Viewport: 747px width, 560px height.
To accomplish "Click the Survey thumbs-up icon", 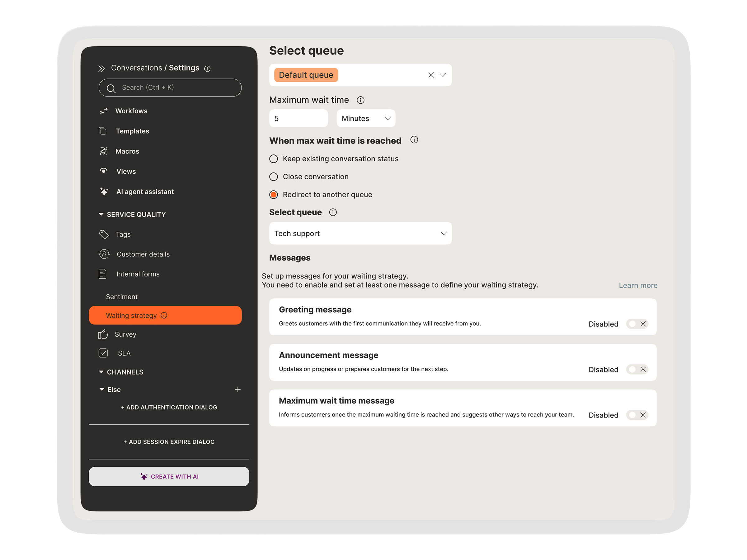I will pyautogui.click(x=103, y=334).
